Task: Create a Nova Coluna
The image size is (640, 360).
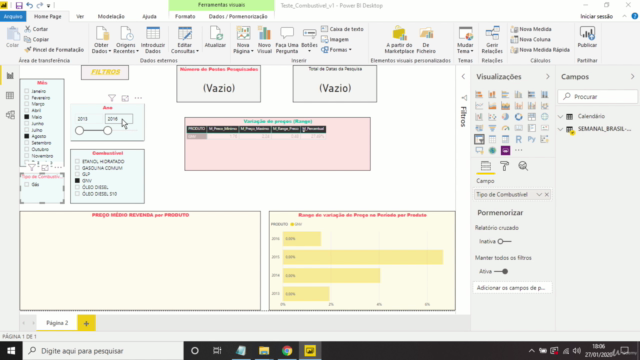Action: (531, 39)
